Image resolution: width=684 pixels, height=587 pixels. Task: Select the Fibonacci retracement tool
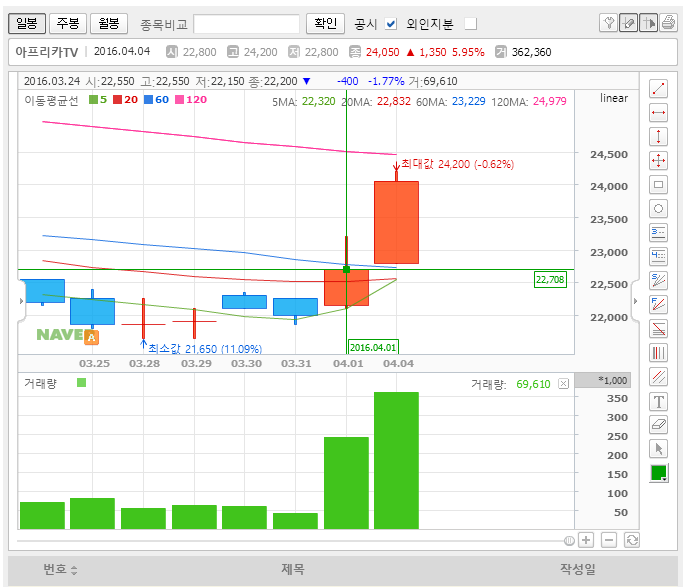click(x=658, y=328)
